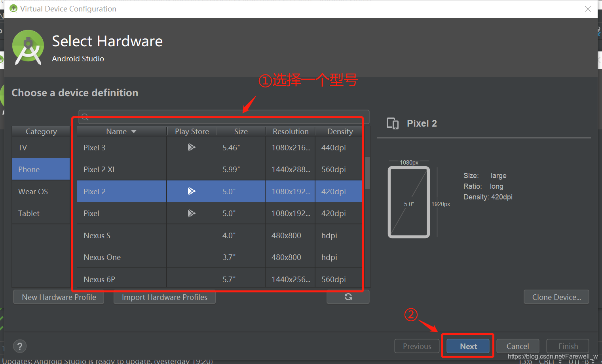602x364 pixels.
Task: Sort by Name column dropdown arrow
Action: pos(134,131)
